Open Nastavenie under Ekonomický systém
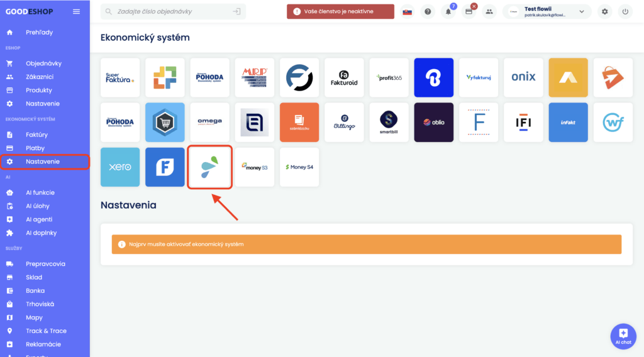Image resolution: width=644 pixels, height=357 pixels. pos(45,162)
